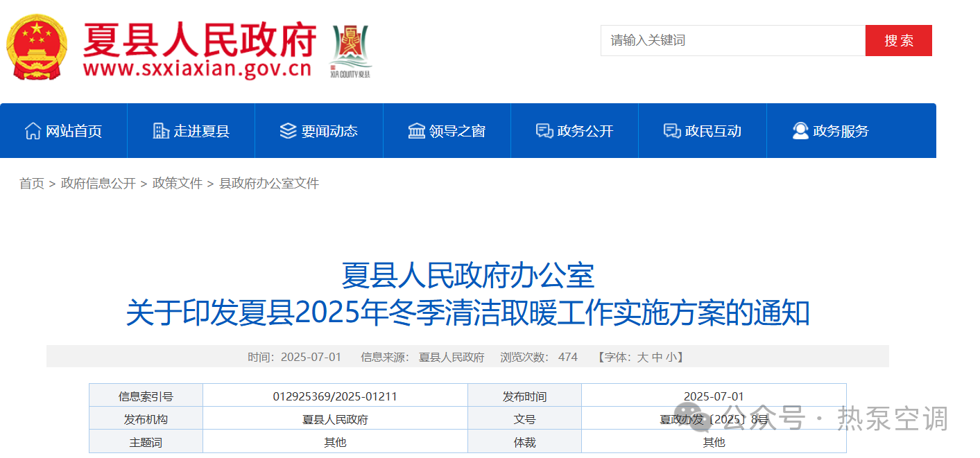Open the 首页 breadcrumb link

point(31,183)
